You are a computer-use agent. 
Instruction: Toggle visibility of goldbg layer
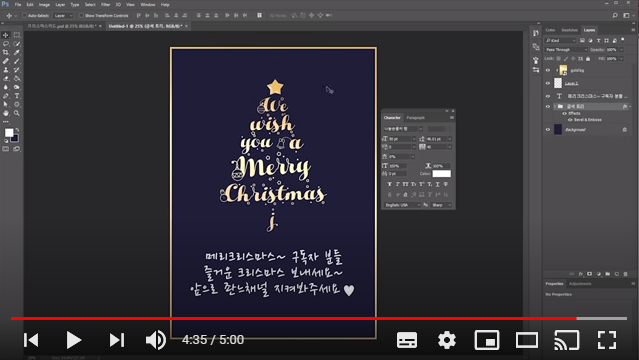pos(548,70)
